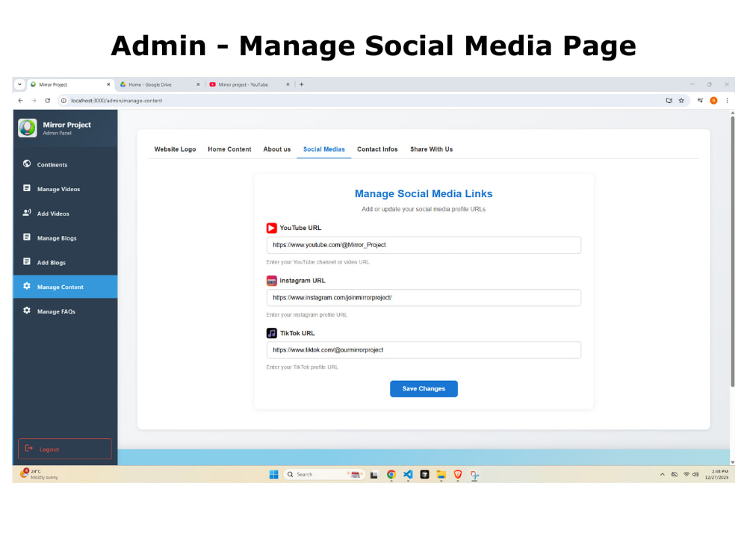Screen dimensions: 747x560
Task: Open the Add Videos sidebar link
Action: (x=65, y=214)
